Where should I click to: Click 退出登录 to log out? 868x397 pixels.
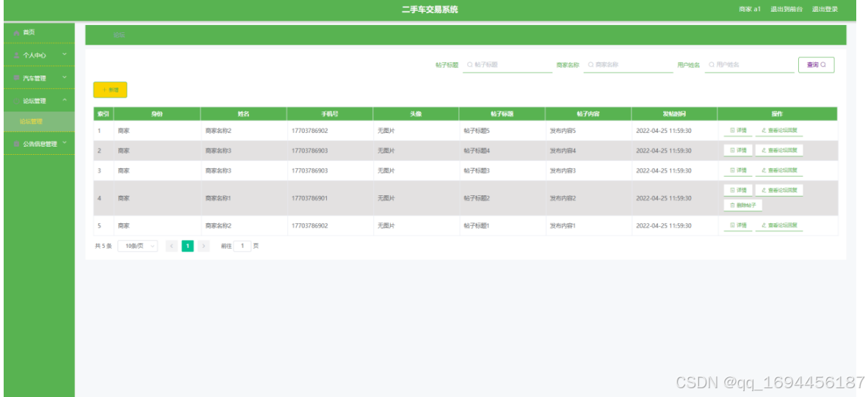[x=825, y=10]
